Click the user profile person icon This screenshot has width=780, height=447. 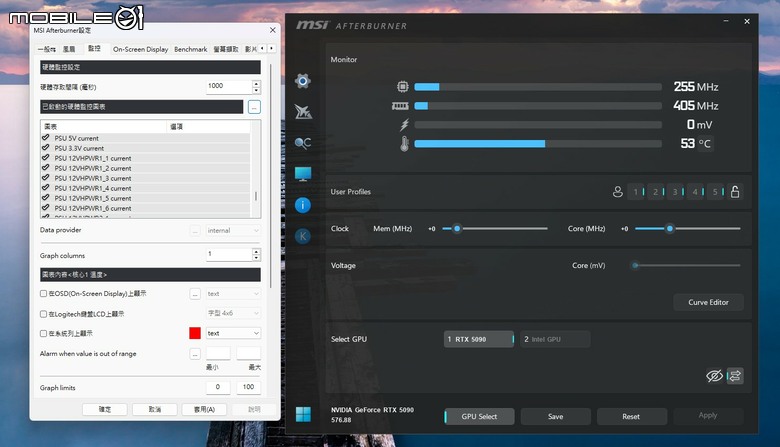[617, 192]
